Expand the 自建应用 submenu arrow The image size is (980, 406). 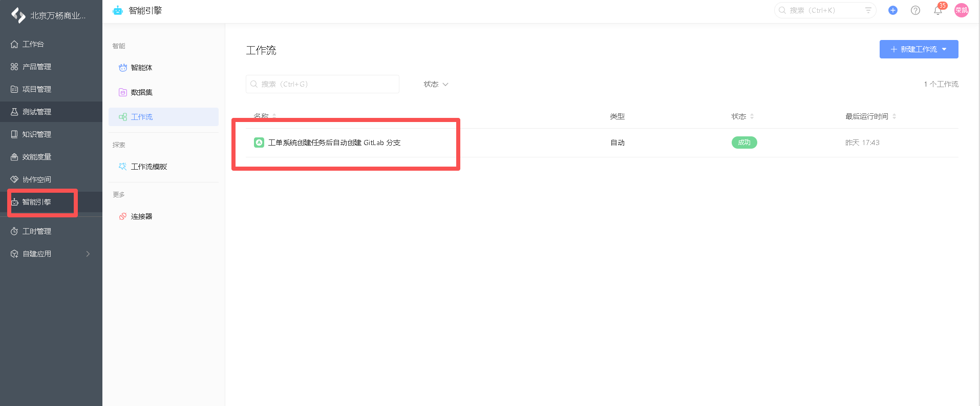(88, 254)
